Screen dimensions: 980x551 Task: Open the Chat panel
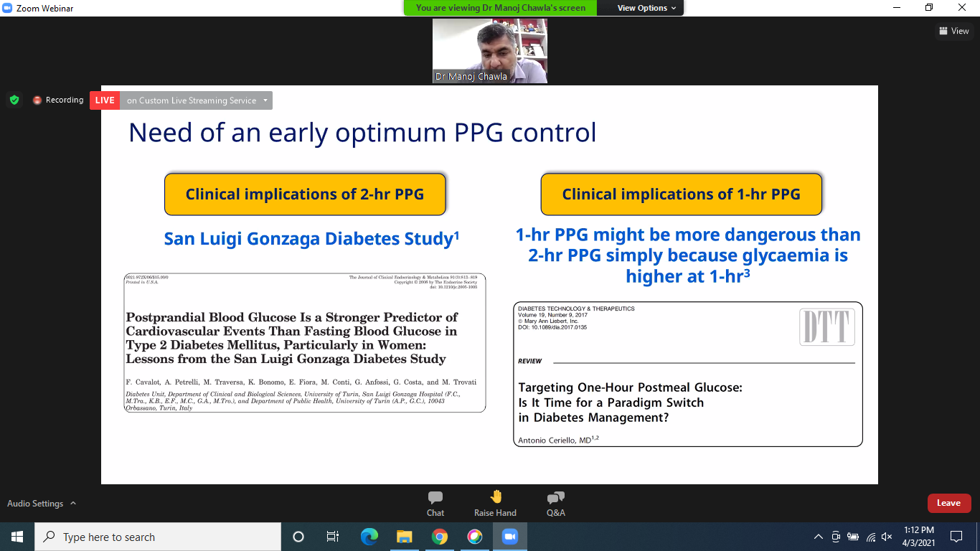435,502
